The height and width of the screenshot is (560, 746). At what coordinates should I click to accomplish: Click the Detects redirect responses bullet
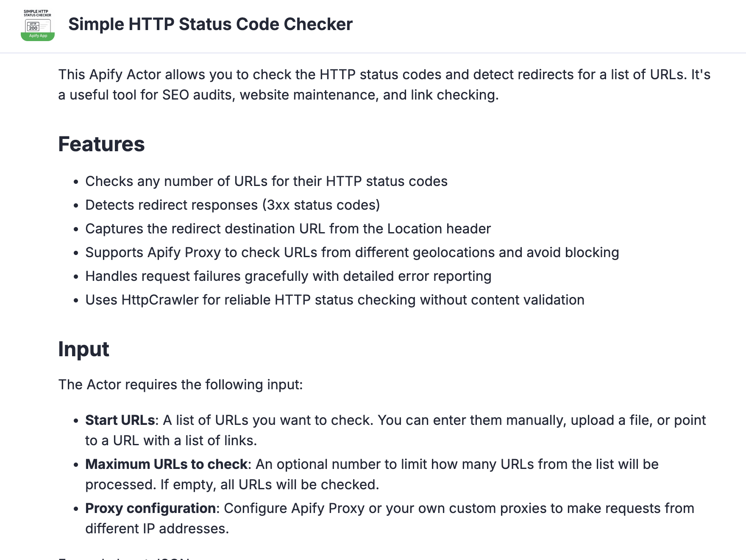232,205
